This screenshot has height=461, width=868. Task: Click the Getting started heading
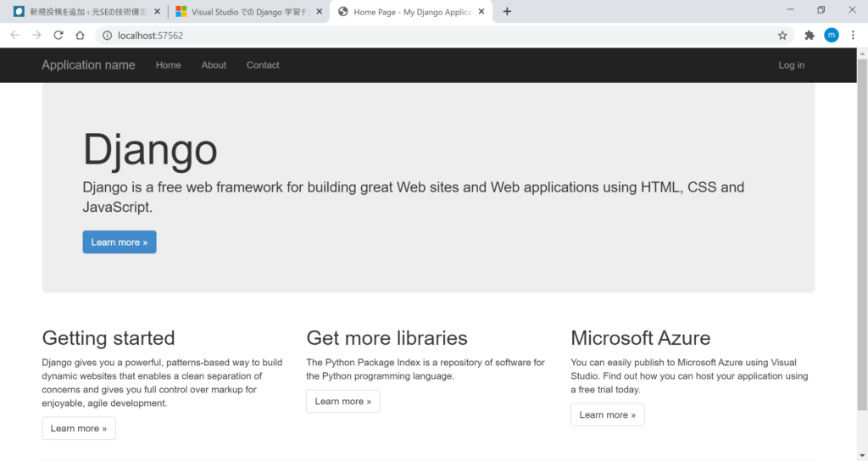coord(108,338)
